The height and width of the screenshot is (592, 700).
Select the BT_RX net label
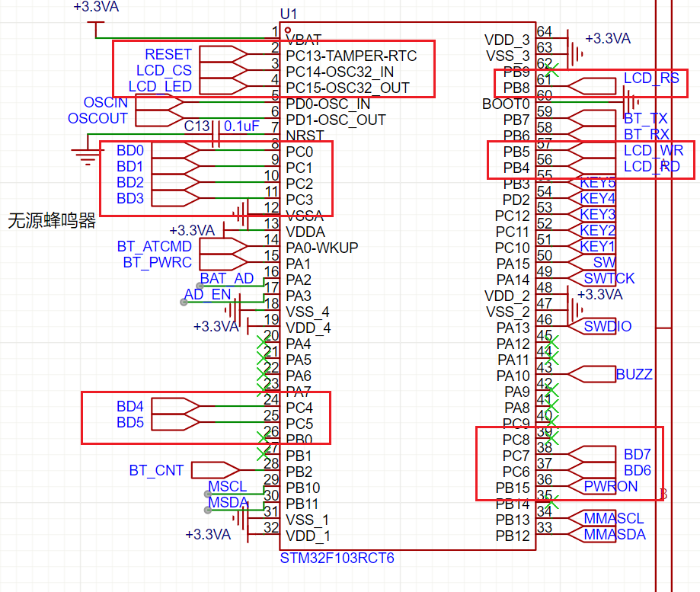[x=647, y=134]
